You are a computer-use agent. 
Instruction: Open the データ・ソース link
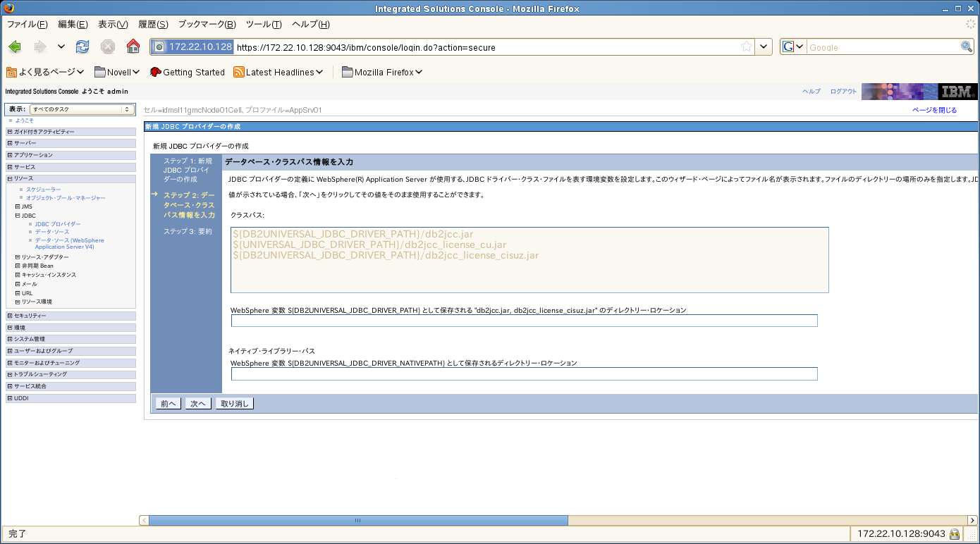tap(52, 232)
